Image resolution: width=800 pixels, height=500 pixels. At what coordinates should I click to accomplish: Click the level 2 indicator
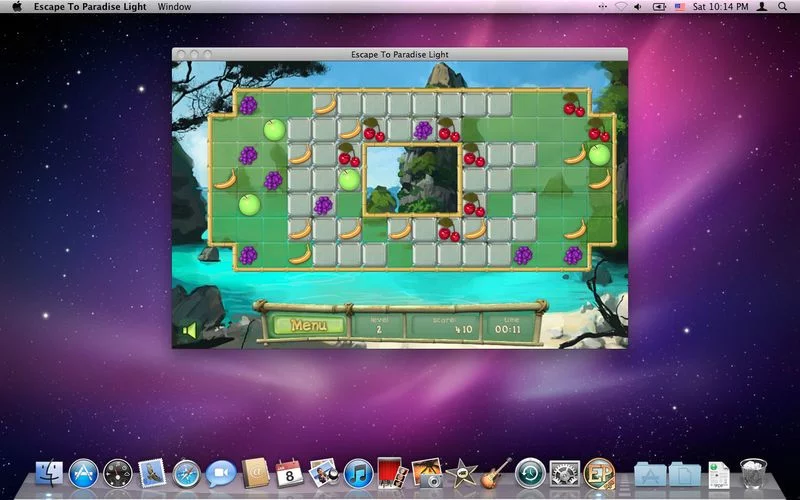coord(379,325)
